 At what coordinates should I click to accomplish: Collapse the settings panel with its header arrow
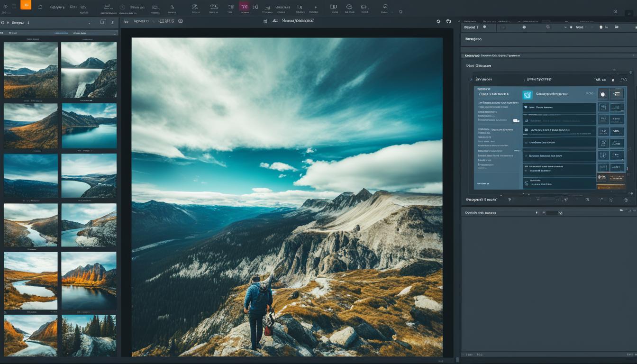(x=471, y=80)
